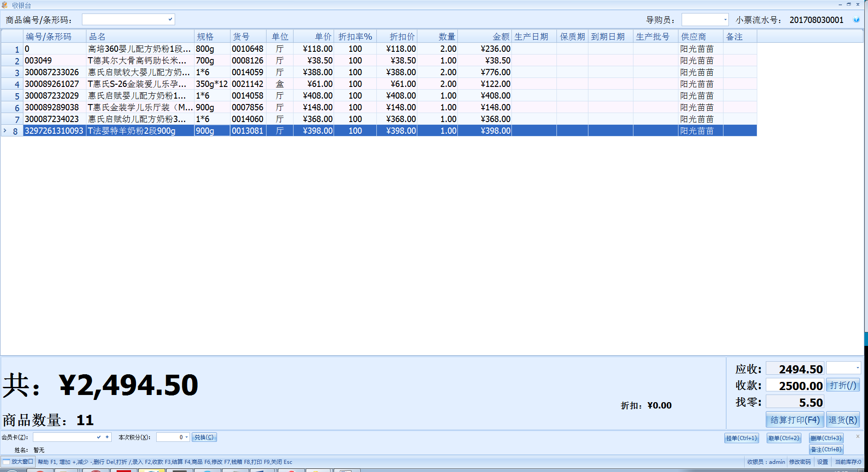Open the 本次积分 points dropdown arrow

click(186, 437)
